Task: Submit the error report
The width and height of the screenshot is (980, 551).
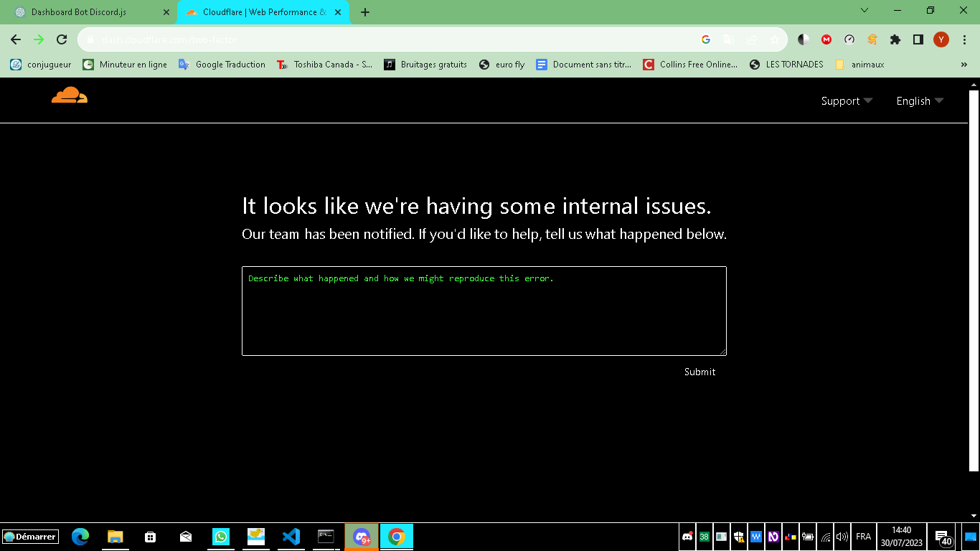Action: (699, 372)
